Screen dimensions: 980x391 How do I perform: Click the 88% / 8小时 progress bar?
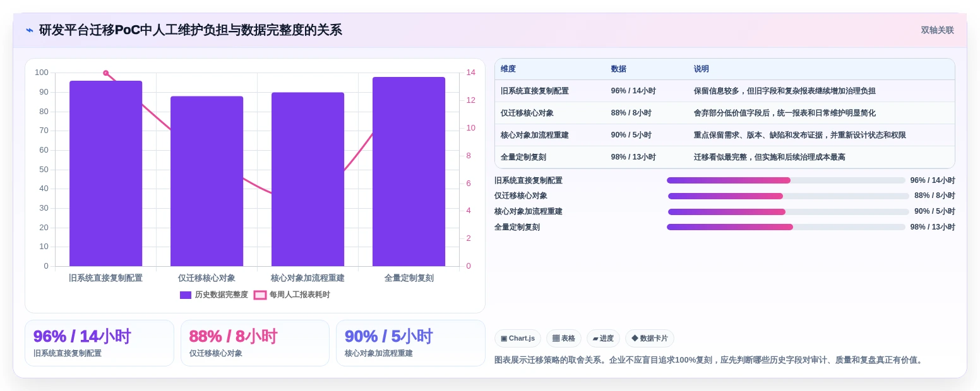(x=789, y=196)
